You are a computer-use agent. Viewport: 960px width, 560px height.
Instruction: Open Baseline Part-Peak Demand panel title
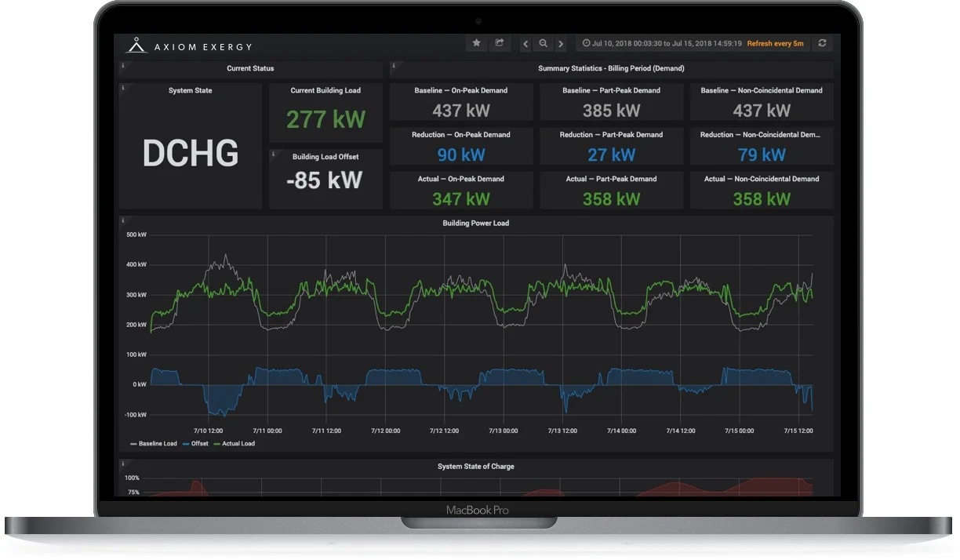point(612,91)
